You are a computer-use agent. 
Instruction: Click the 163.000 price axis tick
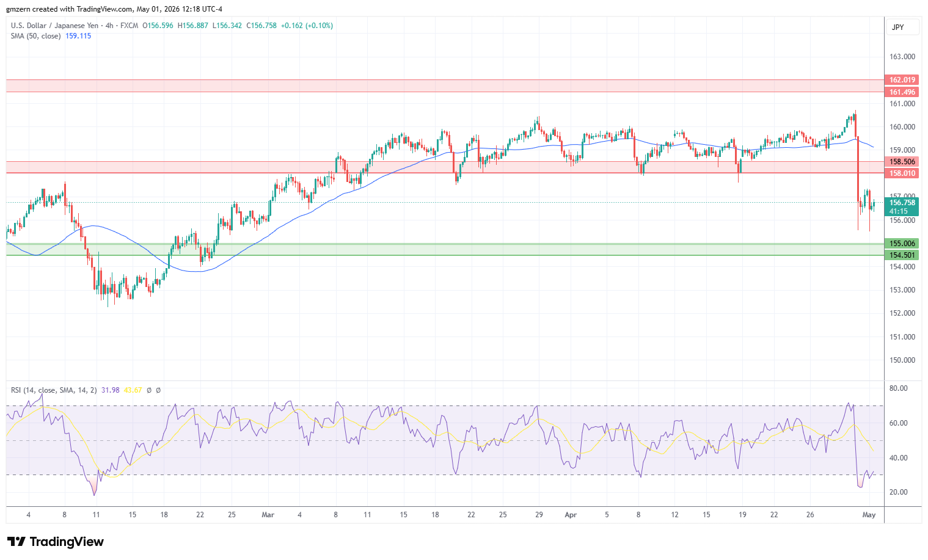click(x=902, y=57)
